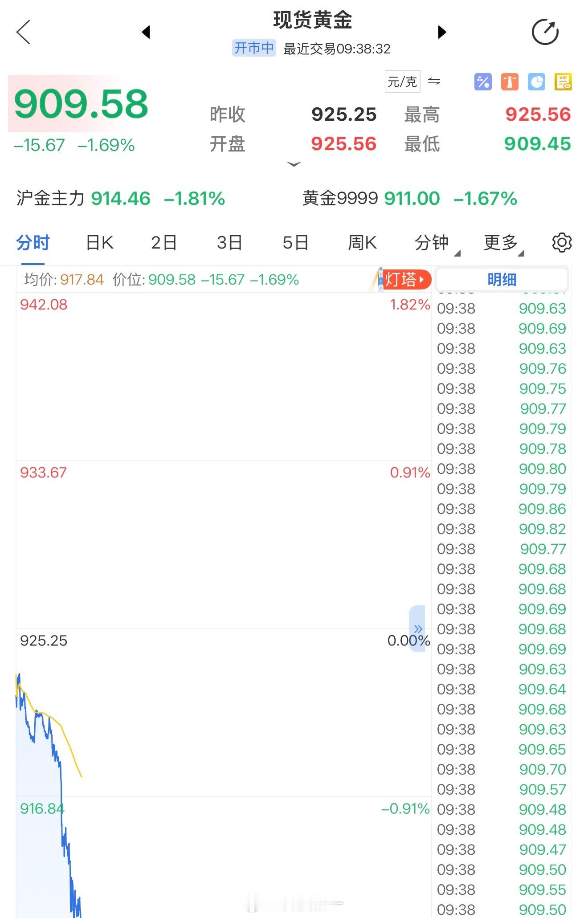Select the 元/克 unit box
Screen dimensions: 588x918
click(402, 82)
